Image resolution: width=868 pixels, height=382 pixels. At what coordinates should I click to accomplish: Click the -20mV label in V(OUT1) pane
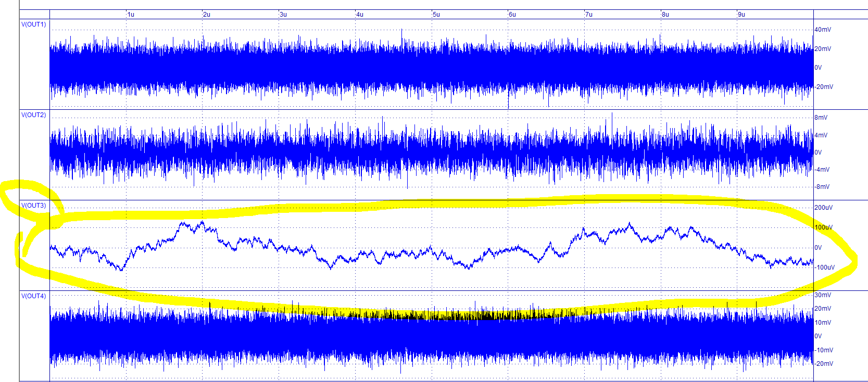(824, 87)
